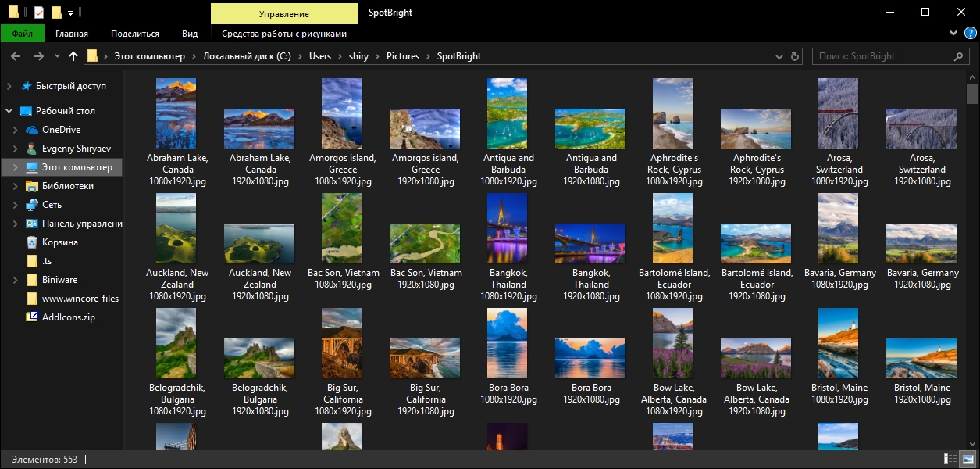Click the Корзина recycle bin icon
Screen dimensions: 980x469
pos(32,242)
